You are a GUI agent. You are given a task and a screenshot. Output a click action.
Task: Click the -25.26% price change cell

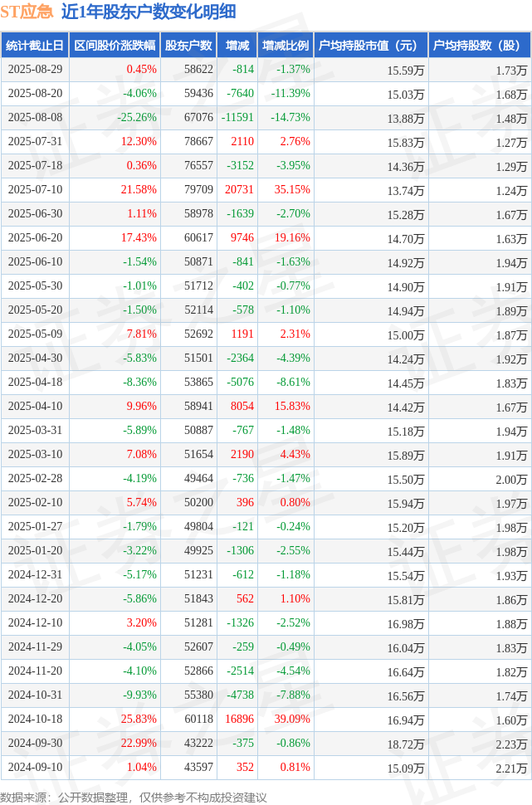(x=115, y=118)
